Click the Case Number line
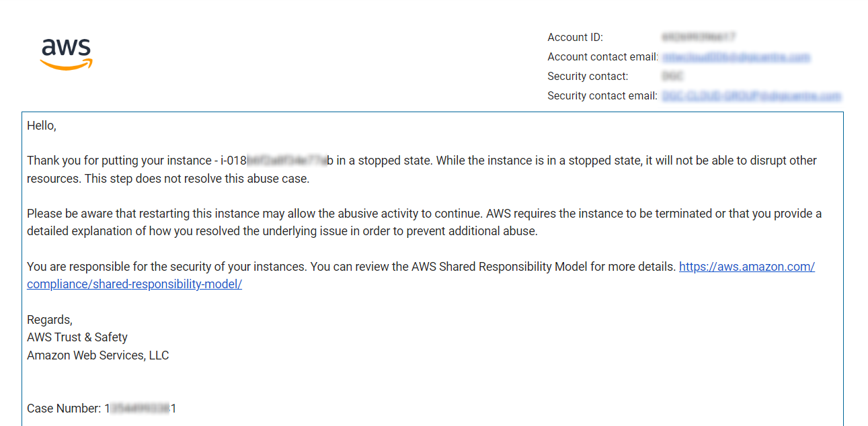The height and width of the screenshot is (426, 868). click(101, 409)
